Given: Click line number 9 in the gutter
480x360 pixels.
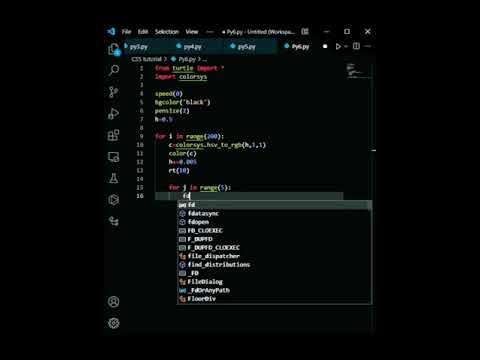Looking at the screenshot, I should [x=141, y=136].
